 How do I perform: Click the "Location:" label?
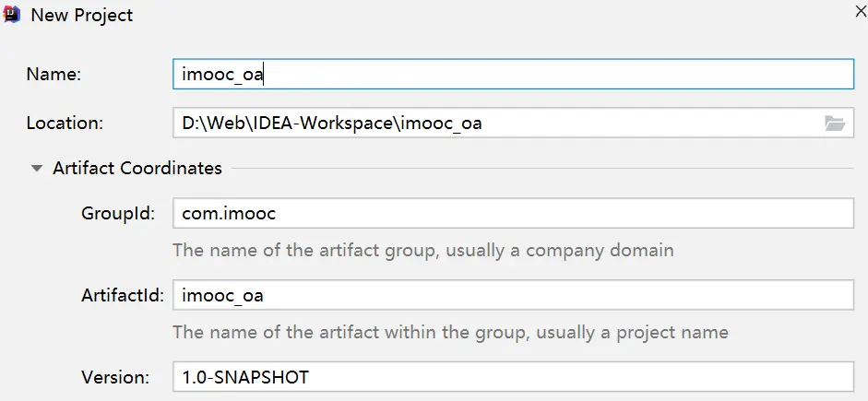click(x=65, y=123)
